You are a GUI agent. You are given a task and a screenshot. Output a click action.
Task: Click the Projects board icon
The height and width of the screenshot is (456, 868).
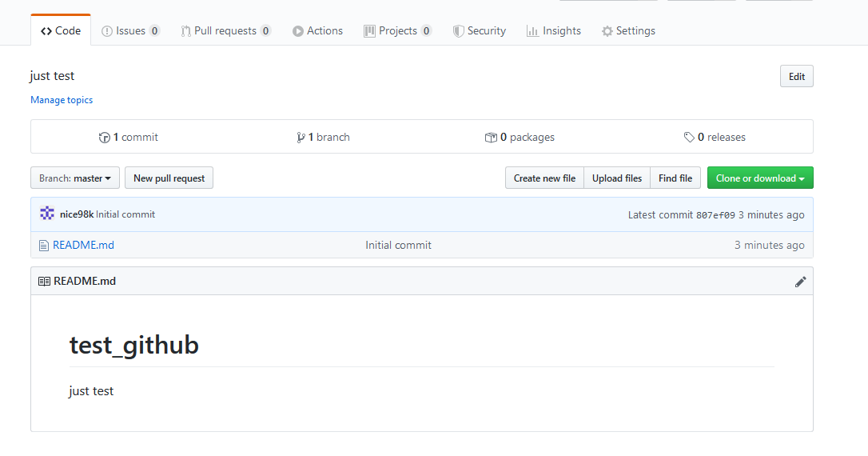click(369, 31)
